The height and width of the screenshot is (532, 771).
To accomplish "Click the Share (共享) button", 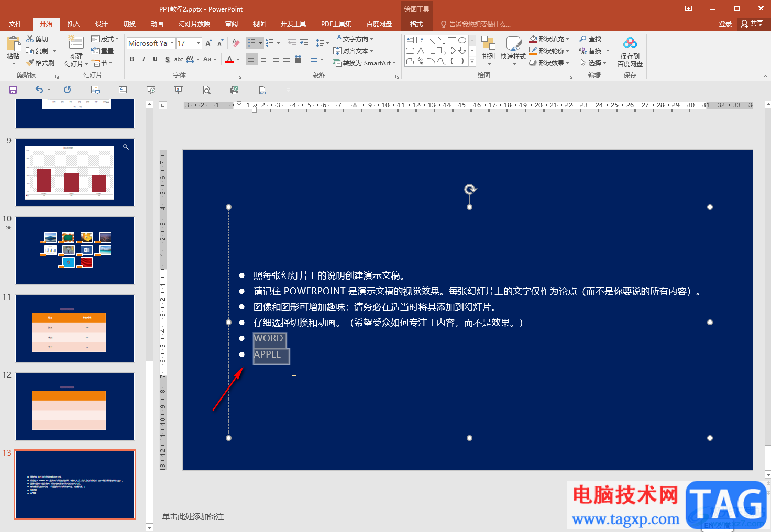I will pos(752,24).
